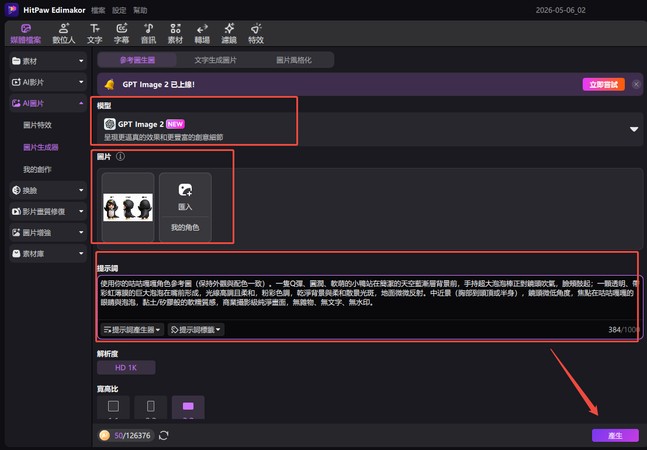Click the HitPaw Edimakor logo icon
This screenshot has width=647, height=450.
coord(12,9)
